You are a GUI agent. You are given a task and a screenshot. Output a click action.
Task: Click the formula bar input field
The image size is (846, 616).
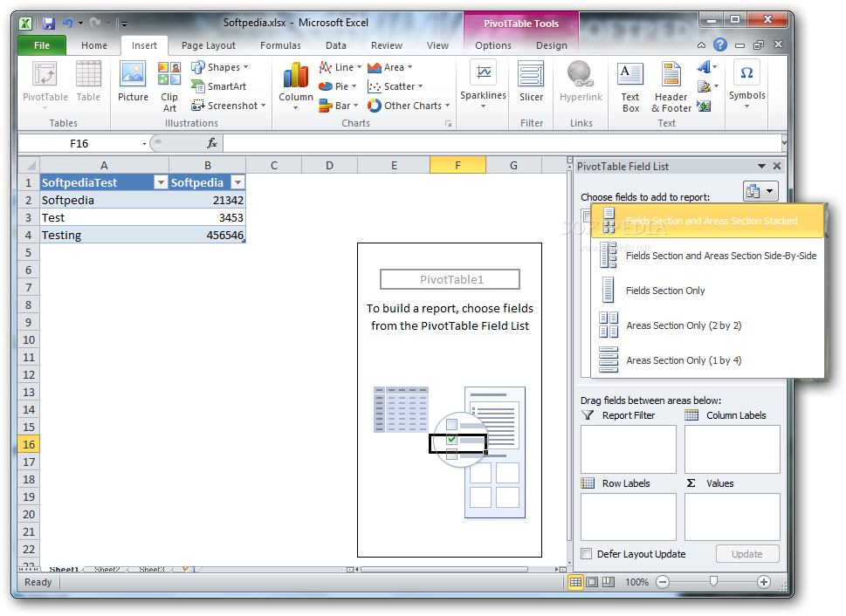tap(502, 143)
